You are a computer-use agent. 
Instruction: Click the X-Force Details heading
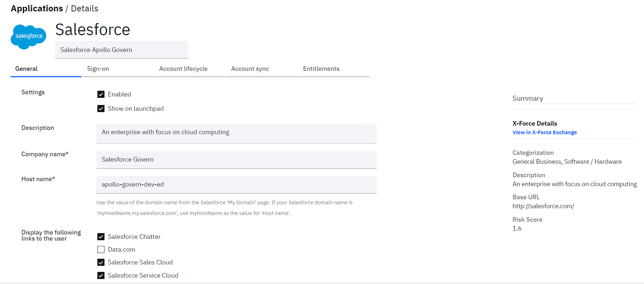[x=535, y=123]
